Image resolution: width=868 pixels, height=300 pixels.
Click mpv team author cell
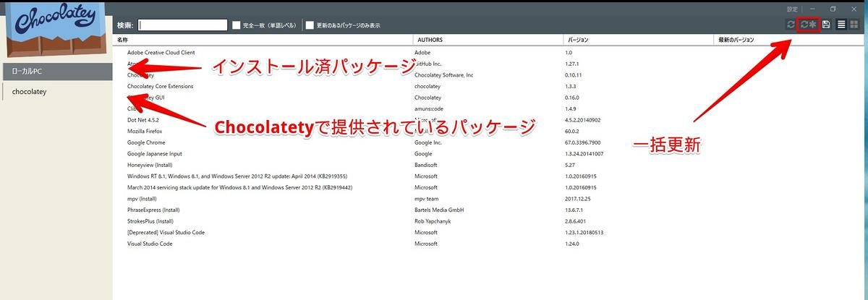428,199
